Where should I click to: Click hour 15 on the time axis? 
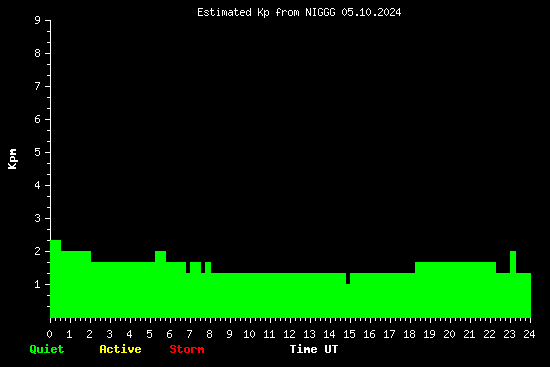(x=349, y=334)
